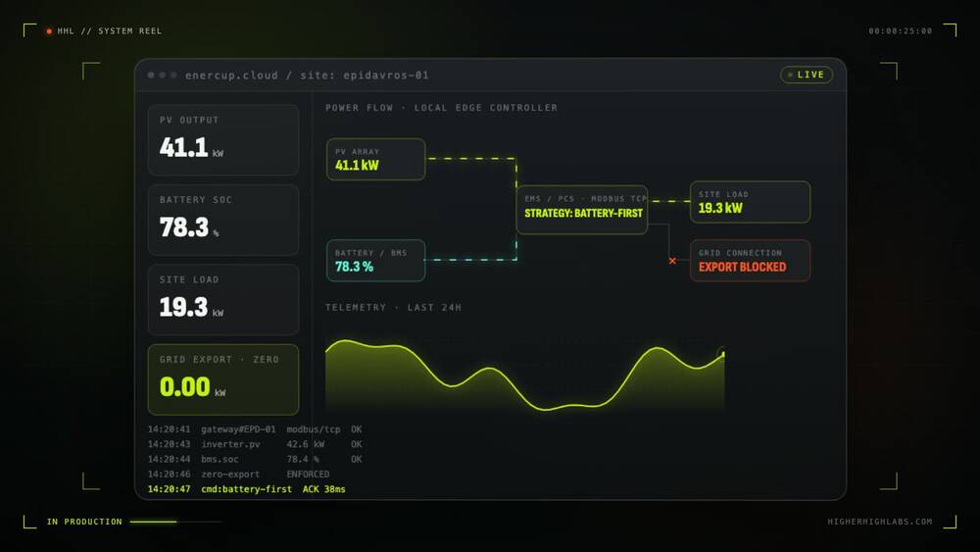Image resolution: width=980 pixels, height=552 pixels.
Task: Open the PV OUTPUT 41.1 kW card
Action: click(223, 140)
